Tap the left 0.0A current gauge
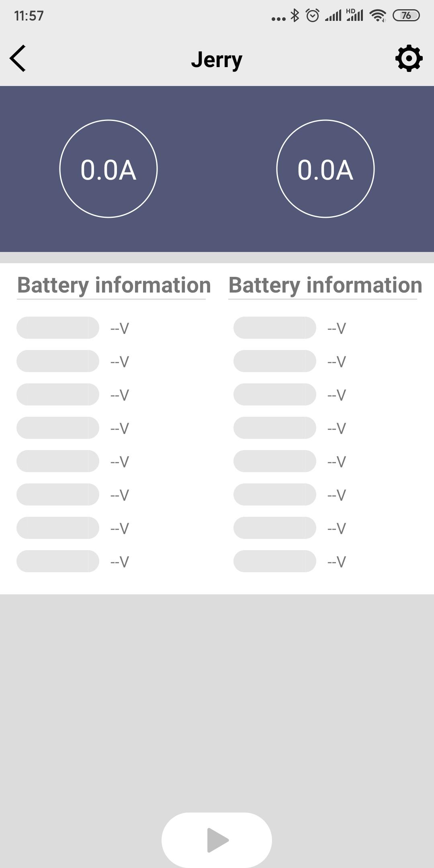 [108, 169]
